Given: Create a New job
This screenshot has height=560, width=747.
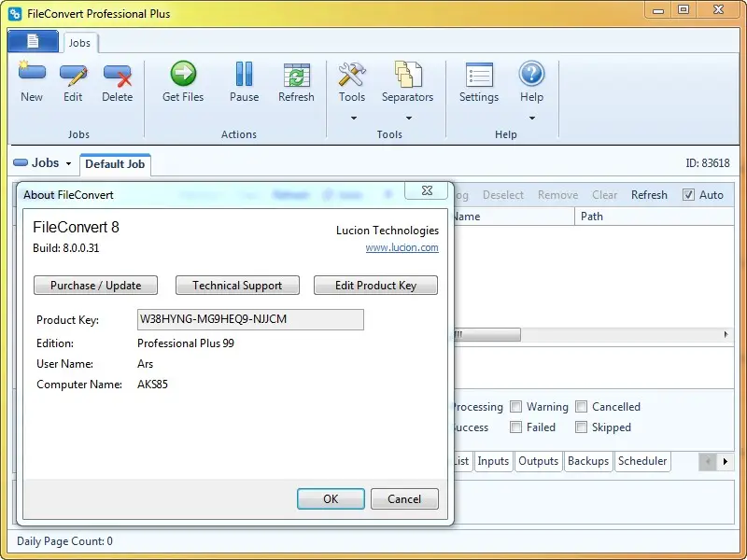Looking at the screenshot, I should pyautogui.click(x=32, y=82).
